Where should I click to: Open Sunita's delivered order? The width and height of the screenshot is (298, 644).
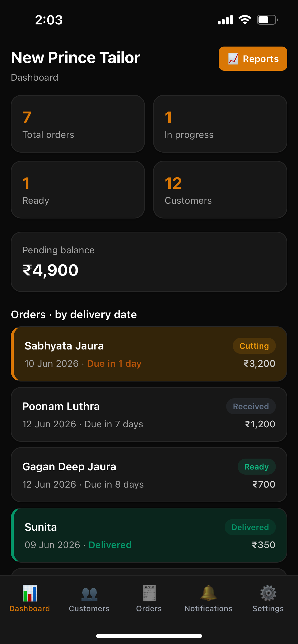click(149, 535)
